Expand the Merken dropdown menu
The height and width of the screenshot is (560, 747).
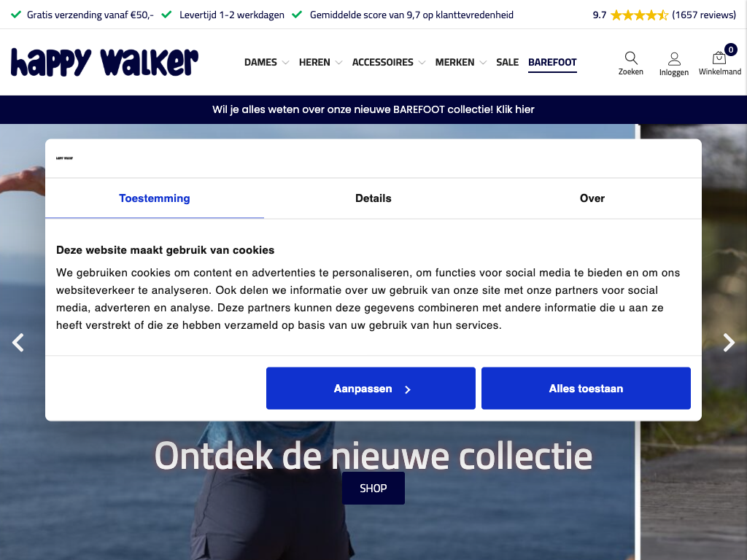(x=460, y=63)
